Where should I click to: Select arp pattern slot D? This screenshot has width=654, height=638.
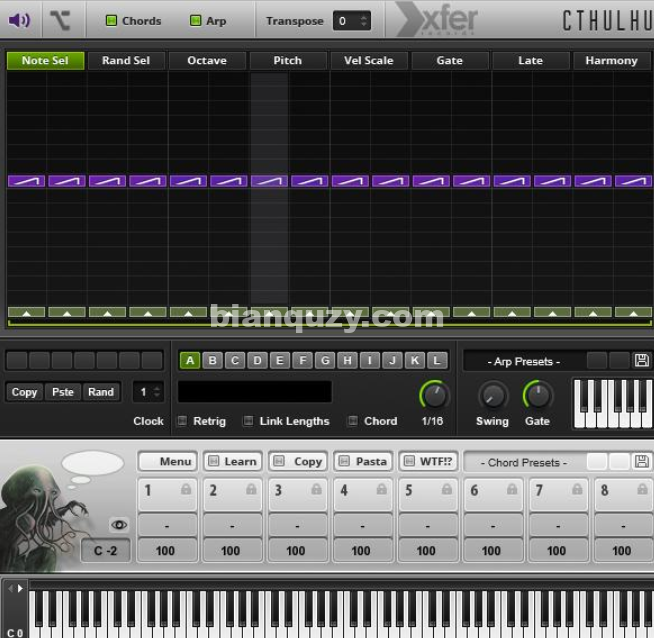tap(257, 360)
